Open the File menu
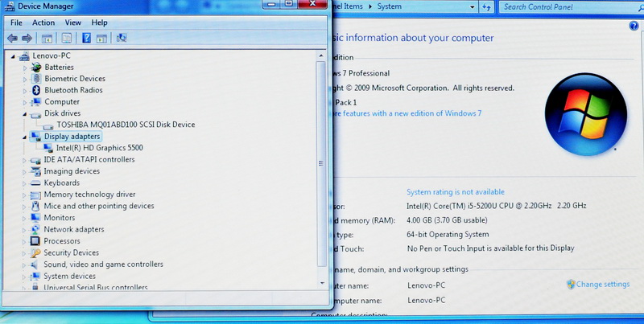The width and height of the screenshot is (644, 324). pos(16,23)
